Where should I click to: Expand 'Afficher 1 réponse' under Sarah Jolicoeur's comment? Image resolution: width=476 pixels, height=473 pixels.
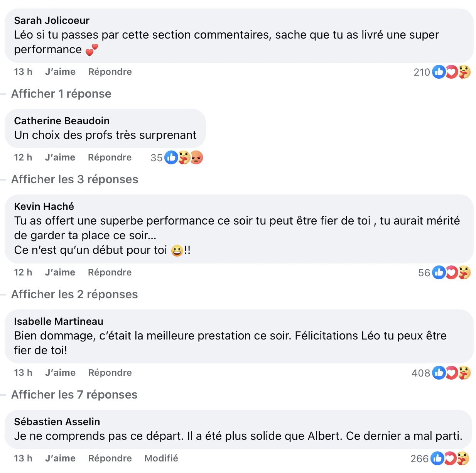(x=61, y=94)
